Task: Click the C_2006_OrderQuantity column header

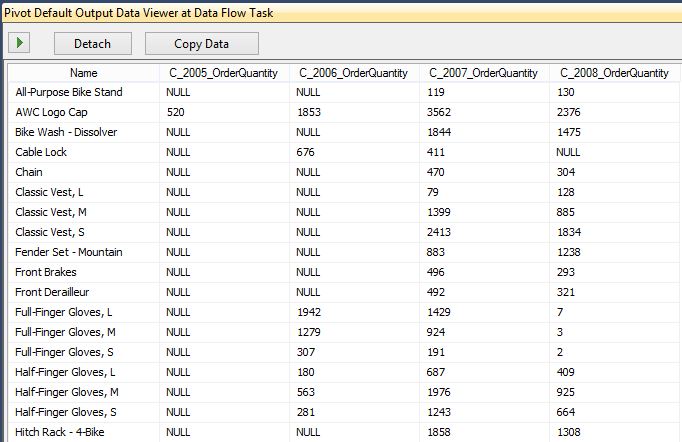Action: click(x=354, y=73)
